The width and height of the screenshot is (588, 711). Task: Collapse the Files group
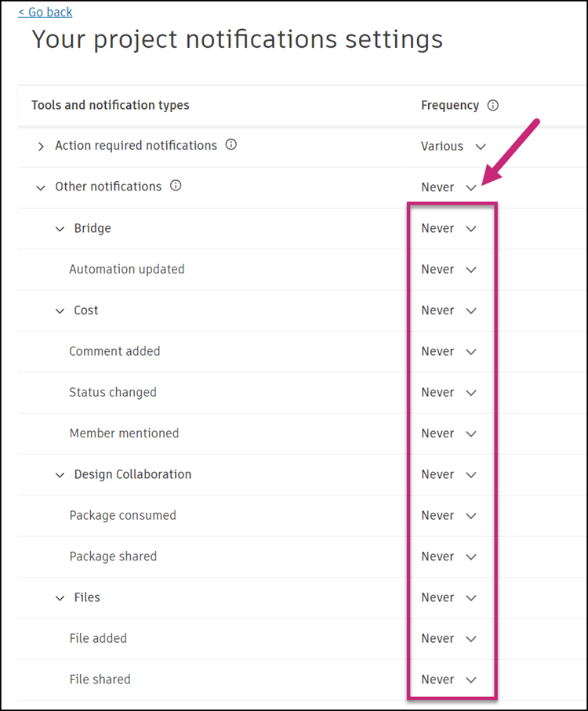coord(60,598)
